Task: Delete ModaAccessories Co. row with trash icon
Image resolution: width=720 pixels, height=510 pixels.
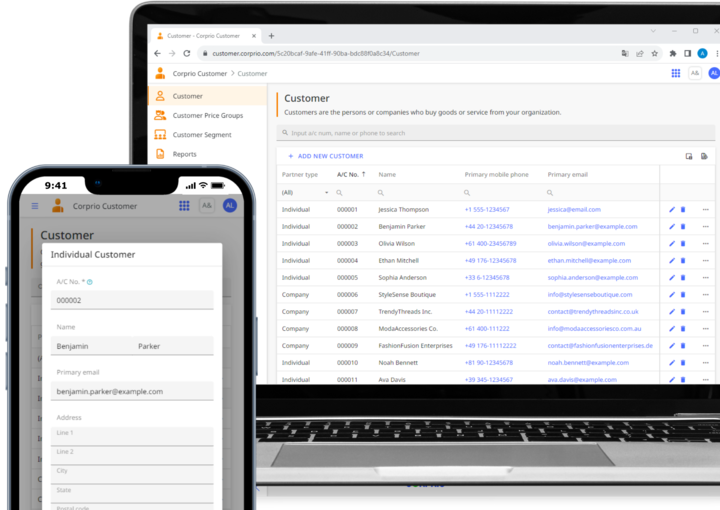Action: (683, 329)
